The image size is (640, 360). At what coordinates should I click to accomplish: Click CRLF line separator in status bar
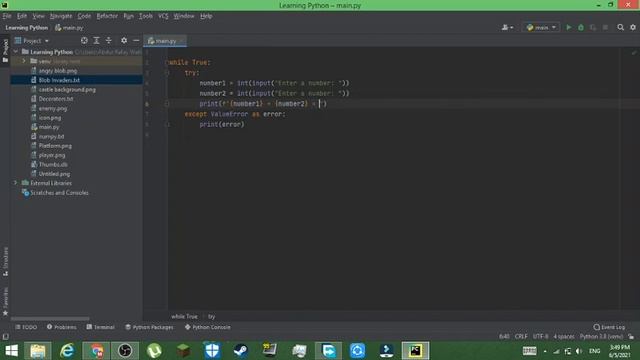pos(521,336)
